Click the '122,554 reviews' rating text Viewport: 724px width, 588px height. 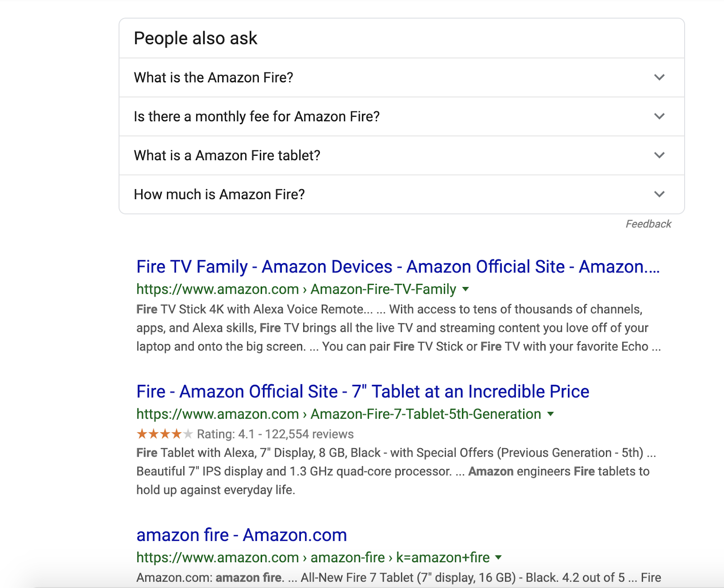coord(309,434)
